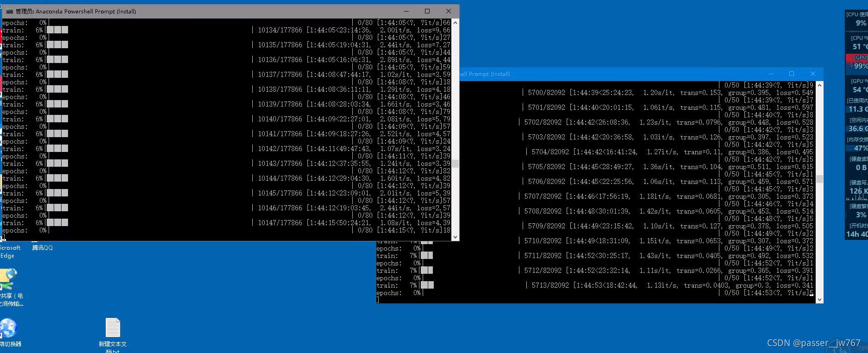Click trans=0.0796 in background terminal

[x=699, y=122]
